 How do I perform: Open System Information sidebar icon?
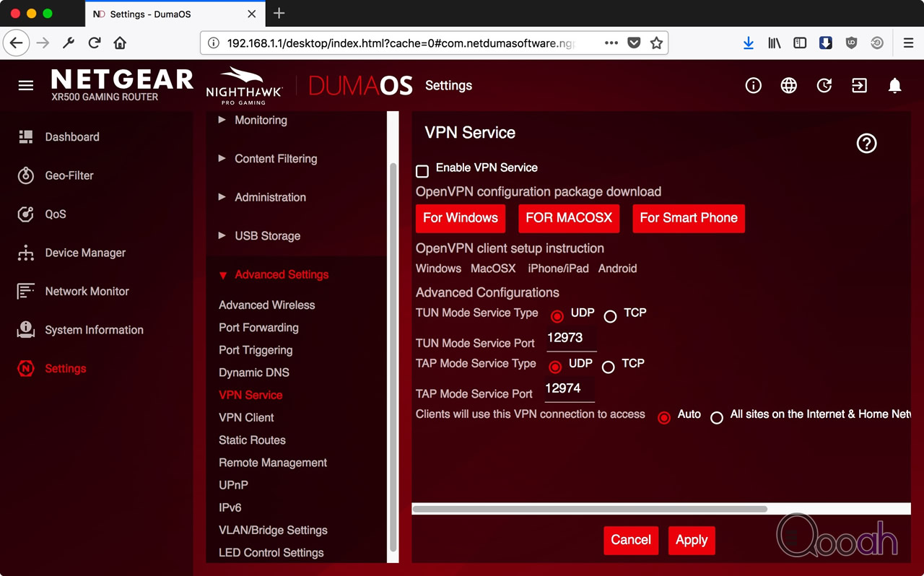click(x=26, y=330)
